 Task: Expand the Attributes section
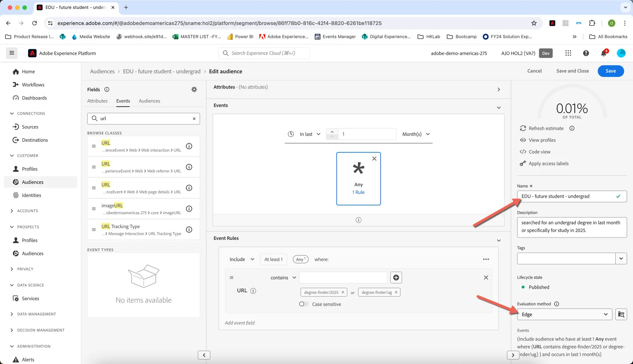click(499, 89)
